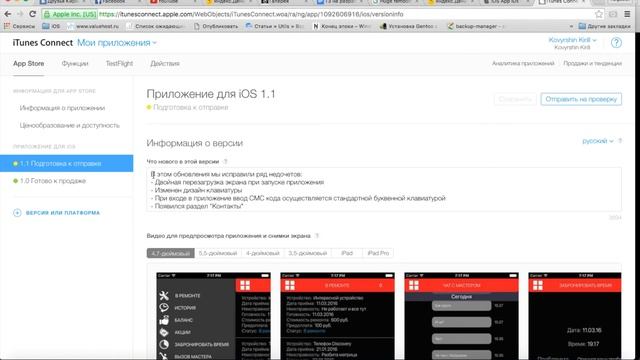The image size is (640, 360).
Task: Expand the bookmarks overflow chevron
Action: (x=571, y=26)
